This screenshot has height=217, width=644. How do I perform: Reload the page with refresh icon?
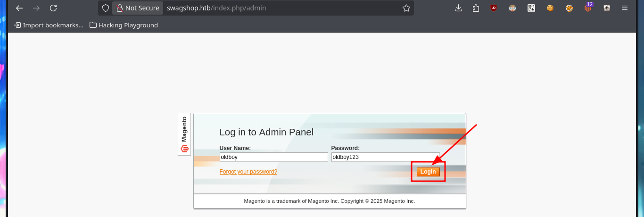pyautogui.click(x=53, y=8)
